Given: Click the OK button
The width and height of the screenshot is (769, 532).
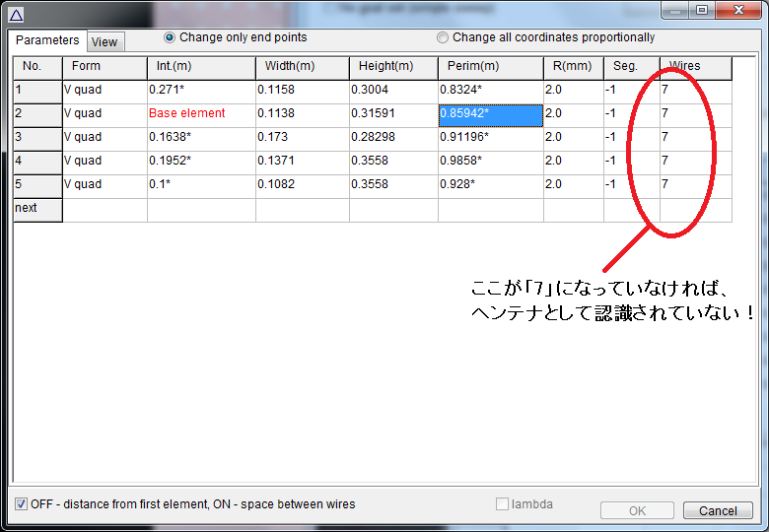Looking at the screenshot, I should [637, 511].
